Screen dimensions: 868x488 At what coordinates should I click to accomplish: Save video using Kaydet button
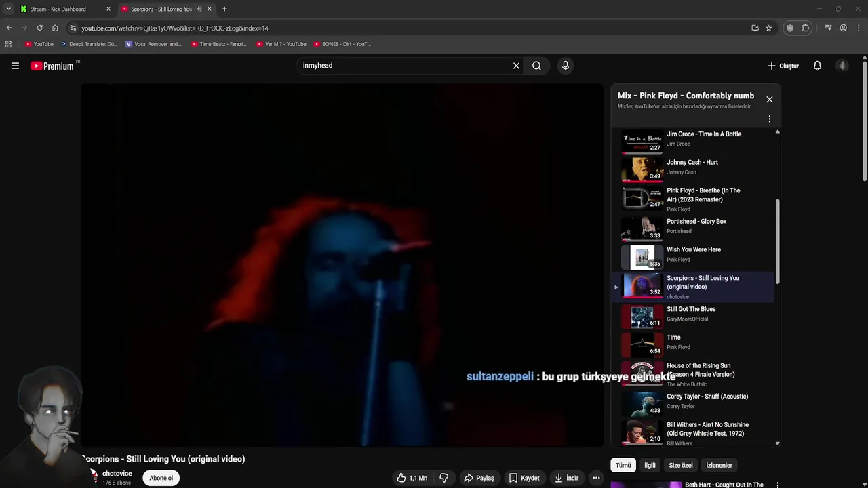coord(524,478)
